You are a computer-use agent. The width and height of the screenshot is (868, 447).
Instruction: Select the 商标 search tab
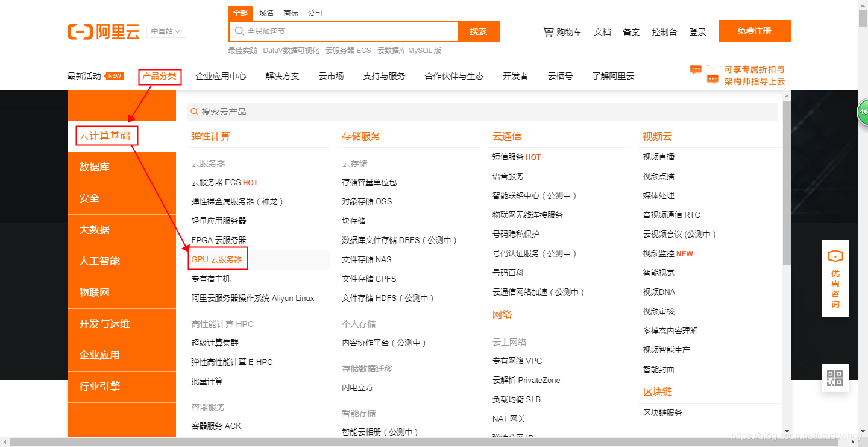291,13
